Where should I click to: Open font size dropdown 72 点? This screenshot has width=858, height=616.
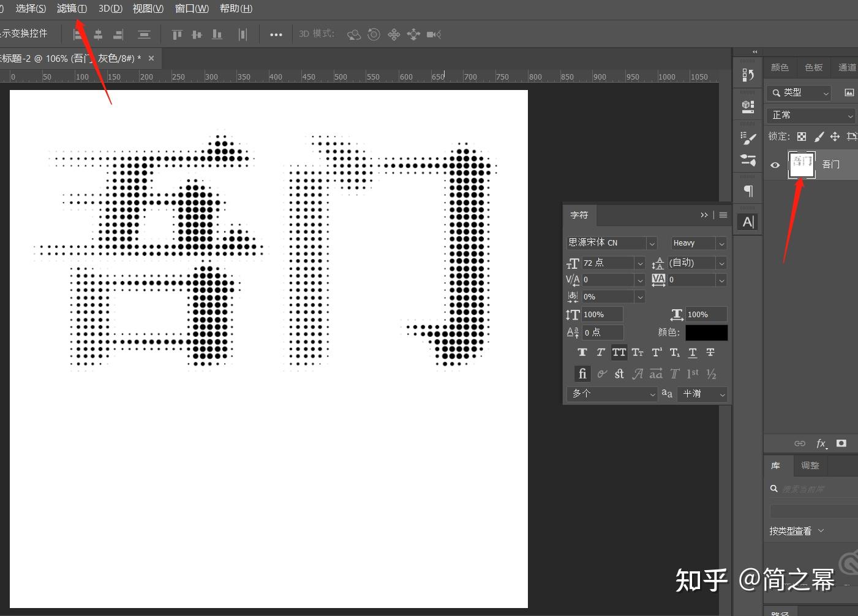[613, 263]
